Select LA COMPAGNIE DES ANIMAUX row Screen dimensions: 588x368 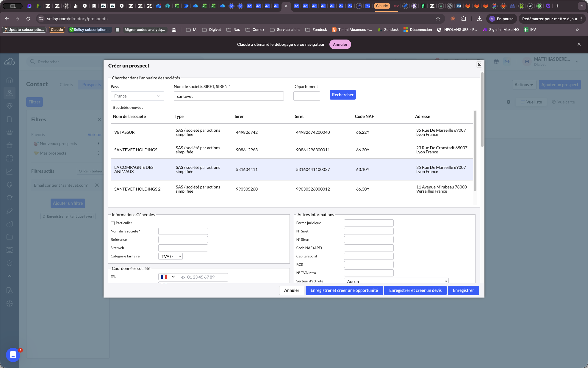pyautogui.click(x=292, y=169)
